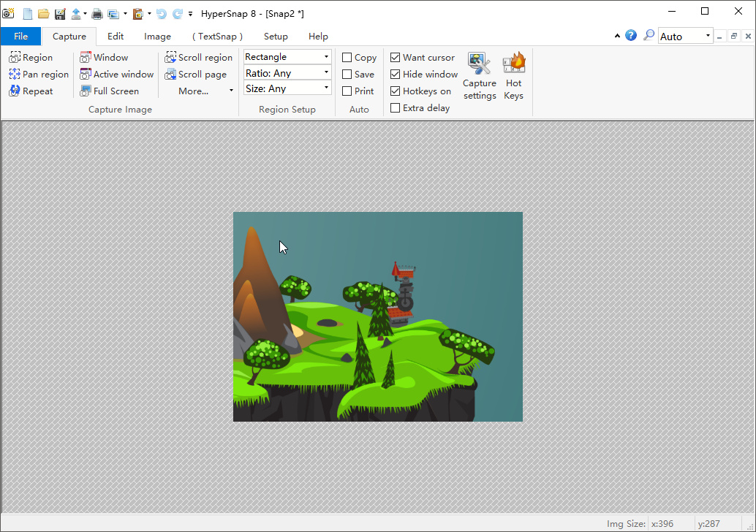Open Capture settings
This screenshot has height=532, width=756.
point(479,76)
